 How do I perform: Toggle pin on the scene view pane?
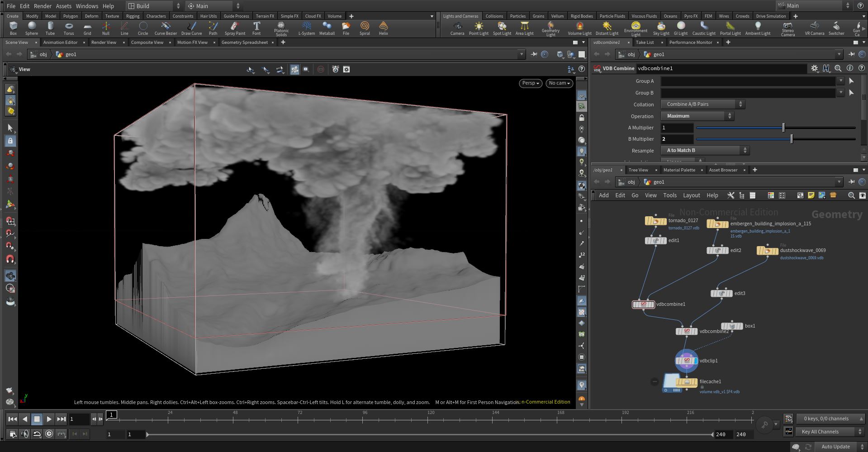click(x=534, y=54)
